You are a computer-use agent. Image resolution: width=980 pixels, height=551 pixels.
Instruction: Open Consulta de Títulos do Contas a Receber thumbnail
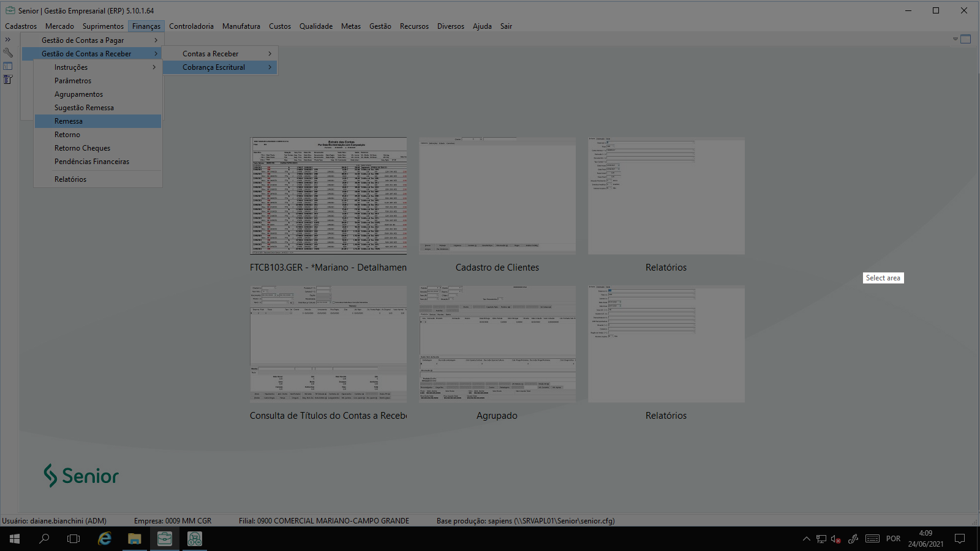[328, 344]
